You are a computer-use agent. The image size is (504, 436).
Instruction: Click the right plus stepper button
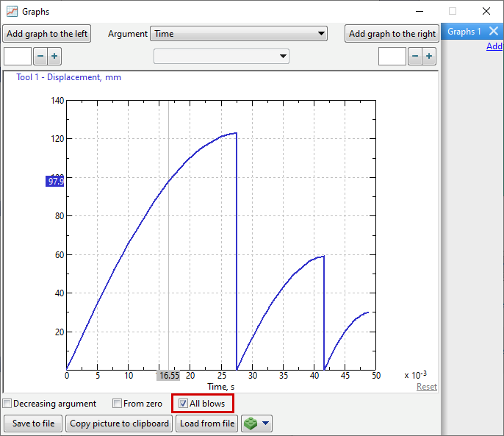coord(429,57)
